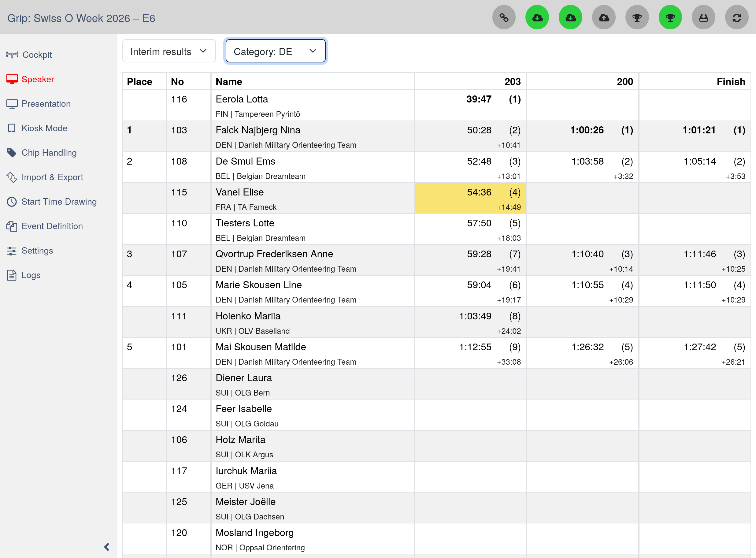Click the yellow highlighted 54:36 time cell
Viewport: 756px width, 558px height.
(470, 198)
